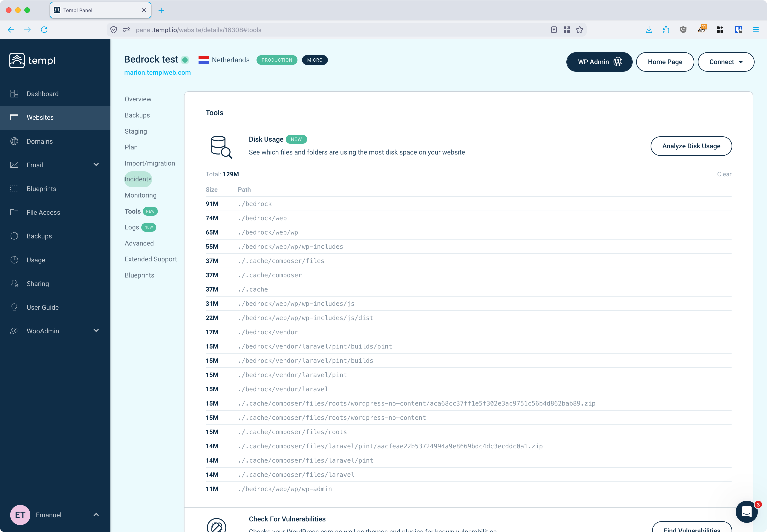Image resolution: width=767 pixels, height=532 pixels.
Task: Click the Path column header
Action: point(244,189)
